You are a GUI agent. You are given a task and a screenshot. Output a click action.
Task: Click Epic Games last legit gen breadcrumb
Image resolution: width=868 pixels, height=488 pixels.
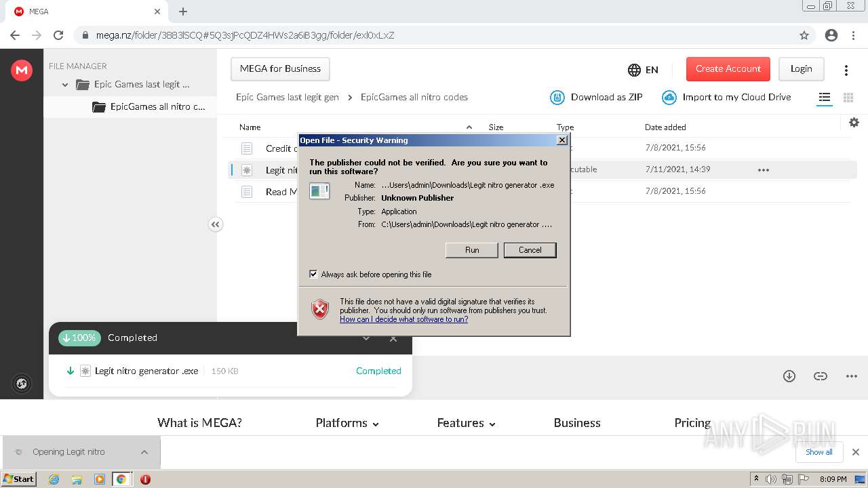click(288, 97)
